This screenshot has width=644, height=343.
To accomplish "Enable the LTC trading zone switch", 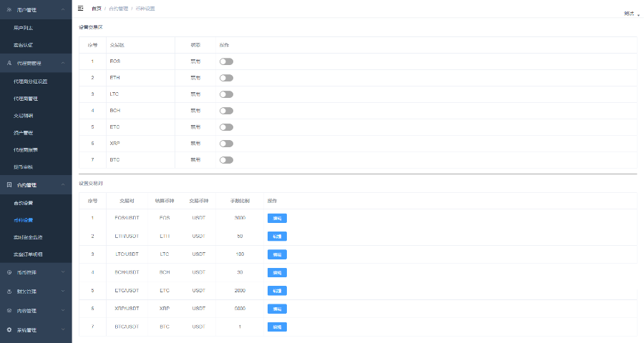I will 226,94.
